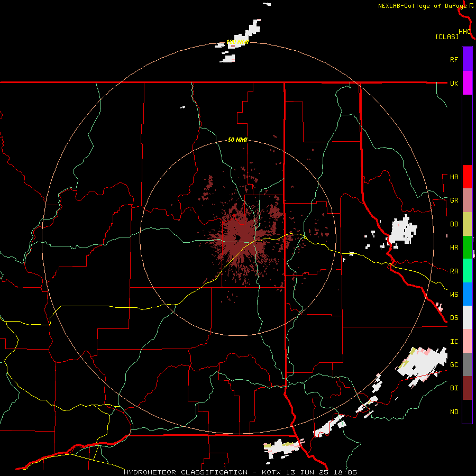Screen dimensions: 476x476
Task: Click the RF legend label
Action: [454, 59]
